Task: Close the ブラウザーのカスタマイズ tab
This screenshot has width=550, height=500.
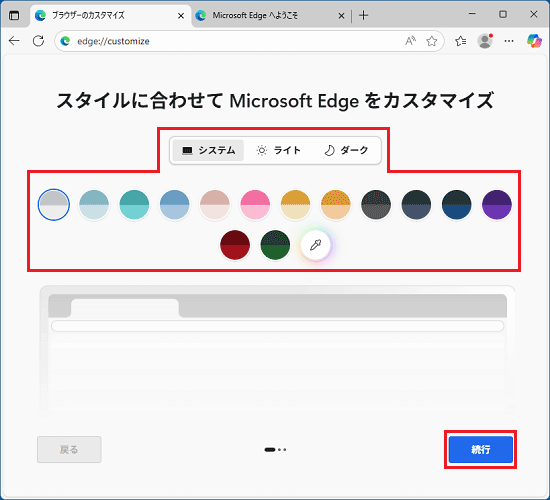Action: (x=181, y=16)
